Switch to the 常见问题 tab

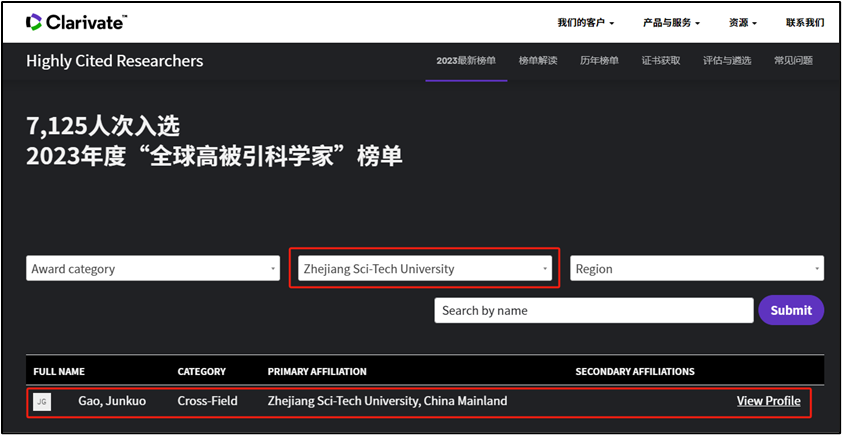[x=793, y=61]
